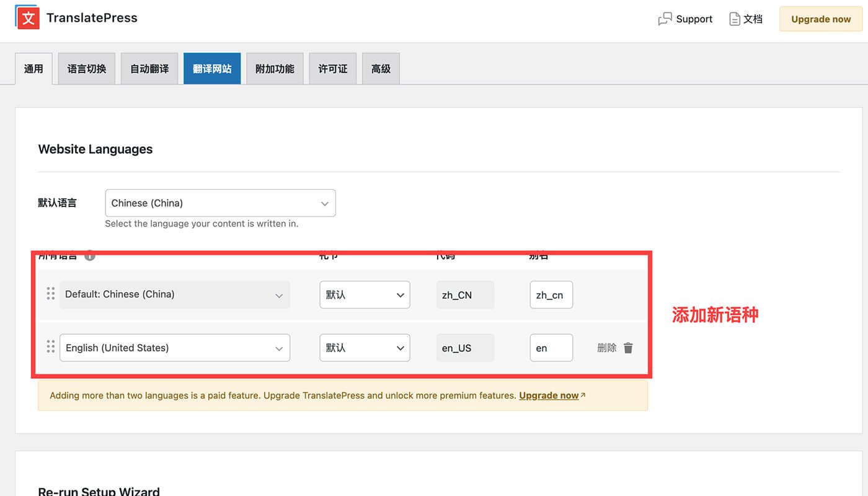The height and width of the screenshot is (496, 868).
Task: Click external link arrow after Upgrade now
Action: click(583, 395)
